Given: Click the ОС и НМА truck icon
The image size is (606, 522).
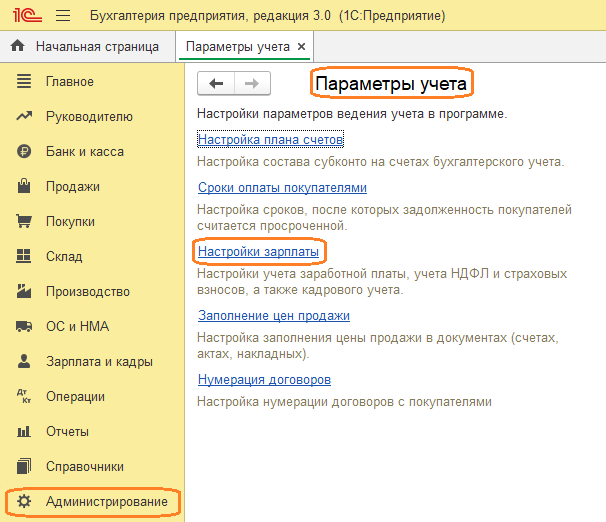Looking at the screenshot, I should coord(25,326).
